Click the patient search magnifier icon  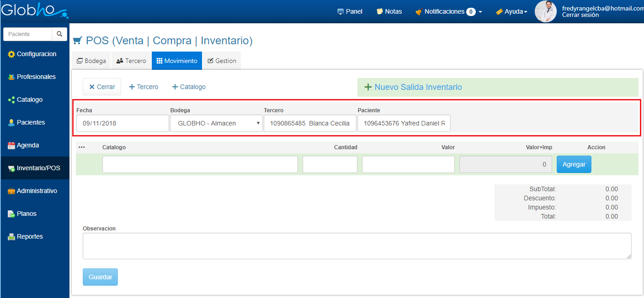(x=59, y=34)
